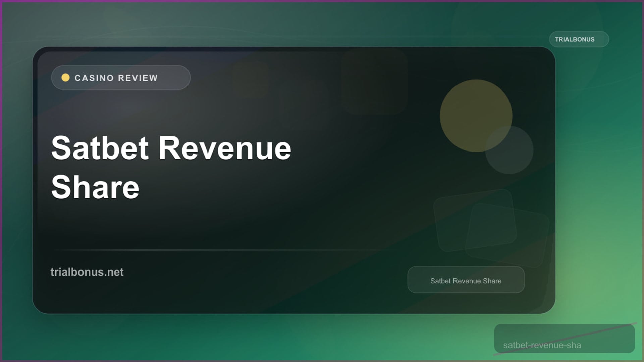
Task: Click the "Satbet Revenue Share" headline
Action: point(171,167)
